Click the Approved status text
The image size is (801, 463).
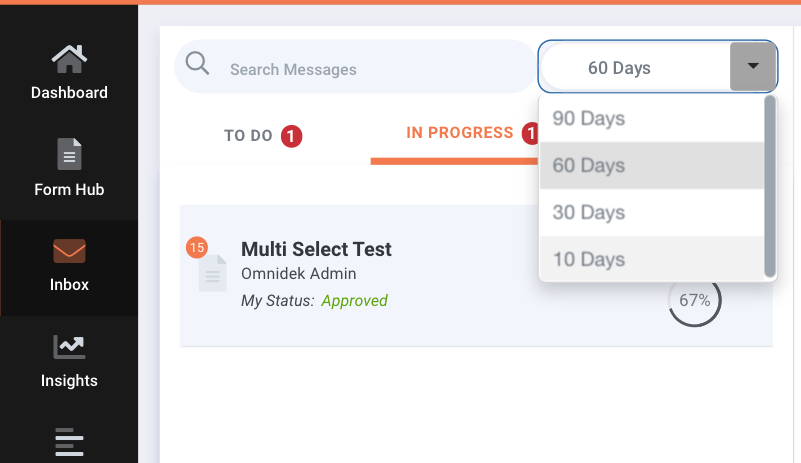[x=355, y=300]
